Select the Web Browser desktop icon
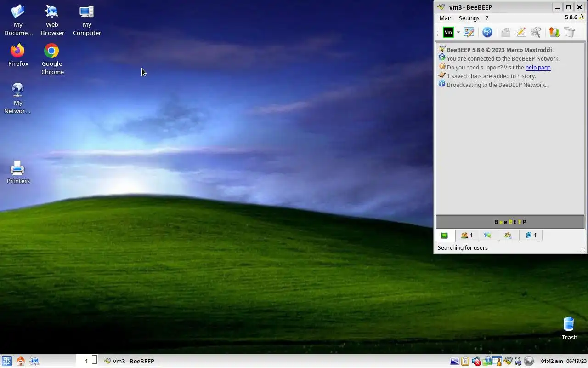 [x=52, y=20]
